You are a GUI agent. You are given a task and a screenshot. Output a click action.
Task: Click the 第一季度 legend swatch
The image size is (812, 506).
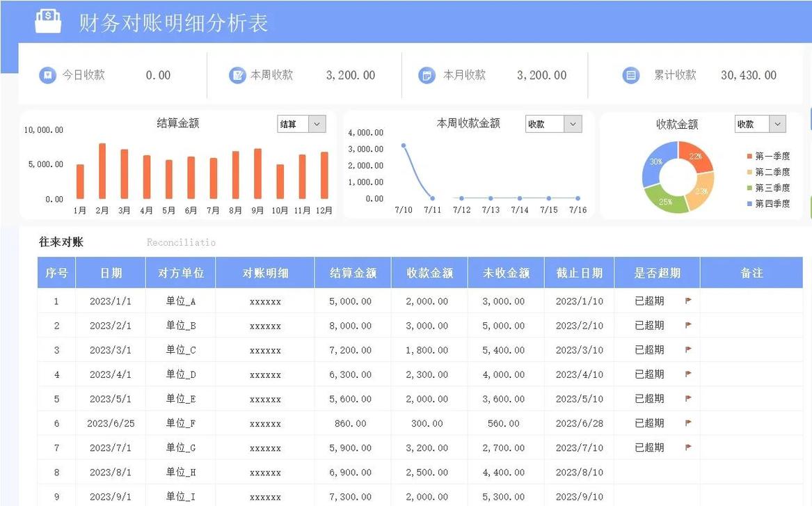click(x=749, y=156)
